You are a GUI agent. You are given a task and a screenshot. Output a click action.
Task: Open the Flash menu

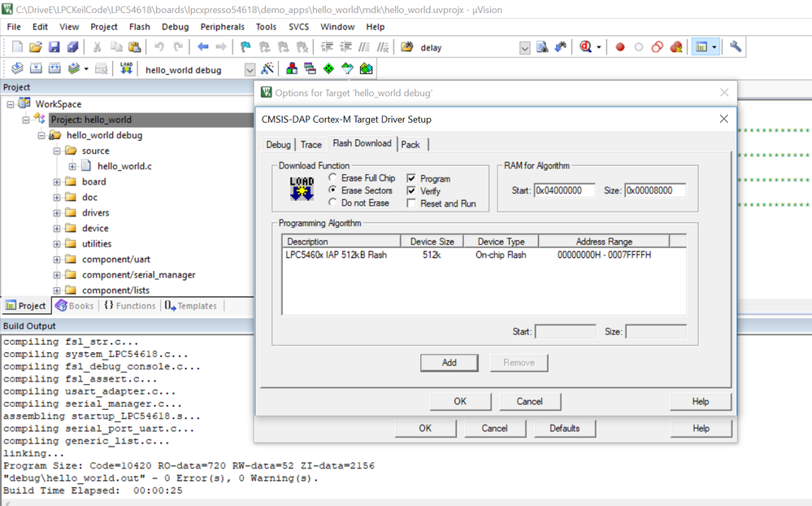pos(139,27)
